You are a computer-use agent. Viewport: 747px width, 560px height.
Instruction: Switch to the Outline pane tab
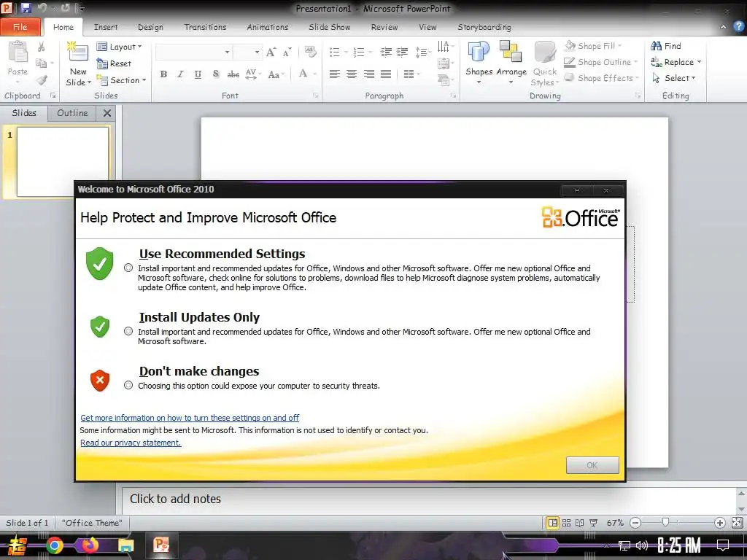tap(72, 113)
